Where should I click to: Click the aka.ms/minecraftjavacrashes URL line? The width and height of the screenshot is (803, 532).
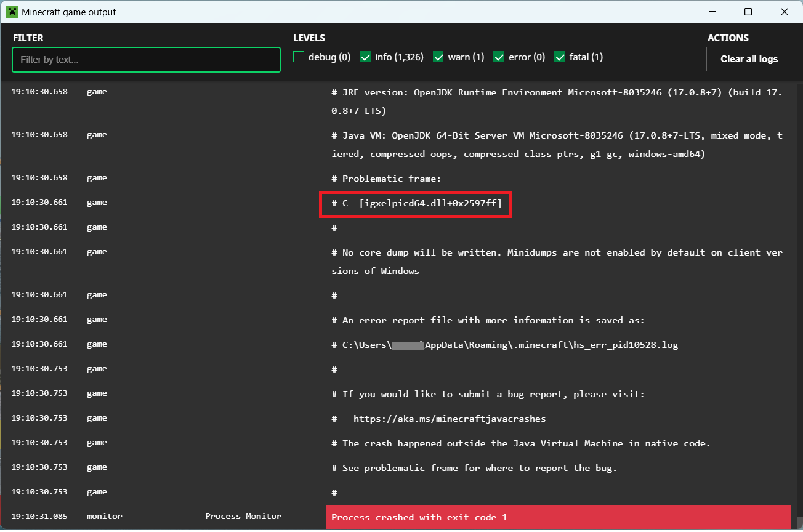(x=438, y=419)
